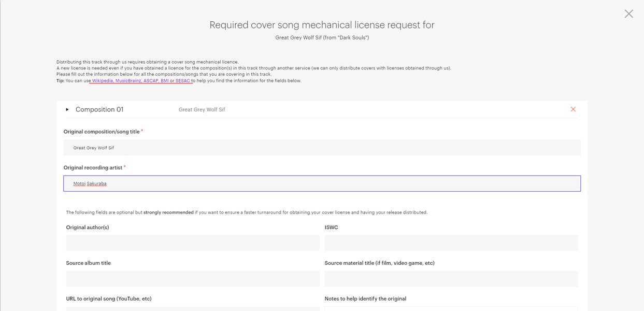The image size is (644, 311).
Task: Click the Source album title field
Action: pos(192,278)
